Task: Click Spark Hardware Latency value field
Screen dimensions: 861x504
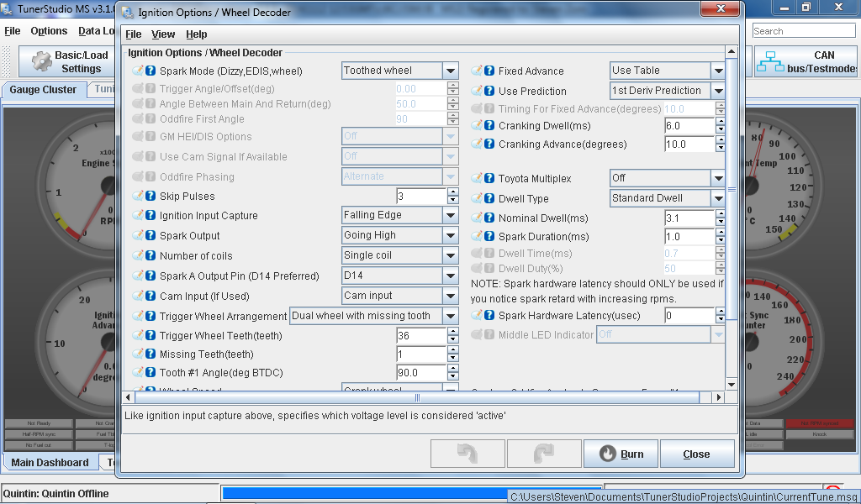Action: pos(689,315)
